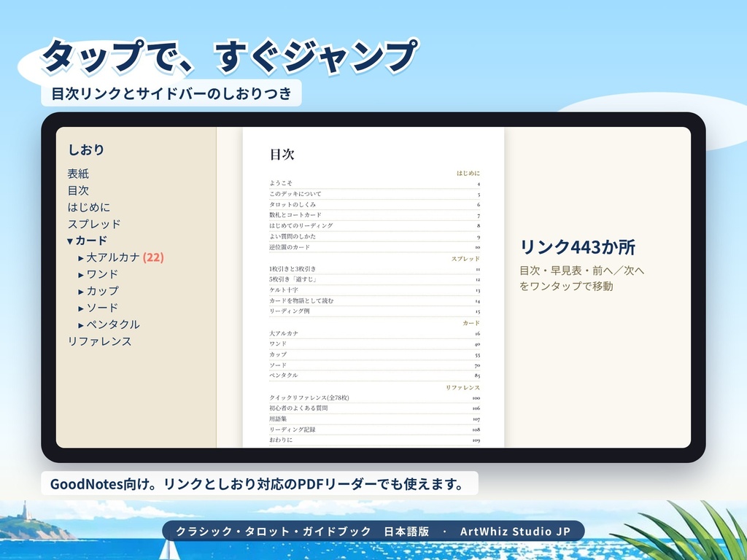Click page number 109 in the contents
This screenshot has height=560, width=747.
pos(476,440)
